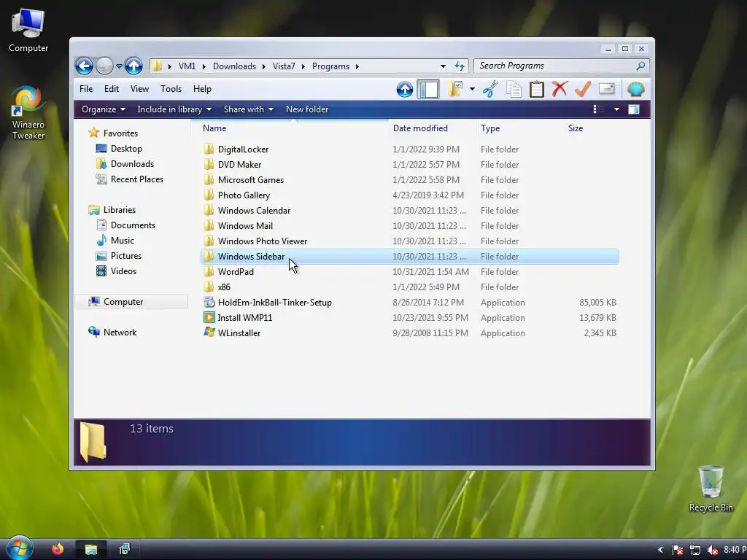This screenshot has height=560, width=747.
Task: Click the orange checkmark Properties icon
Action: tap(583, 89)
